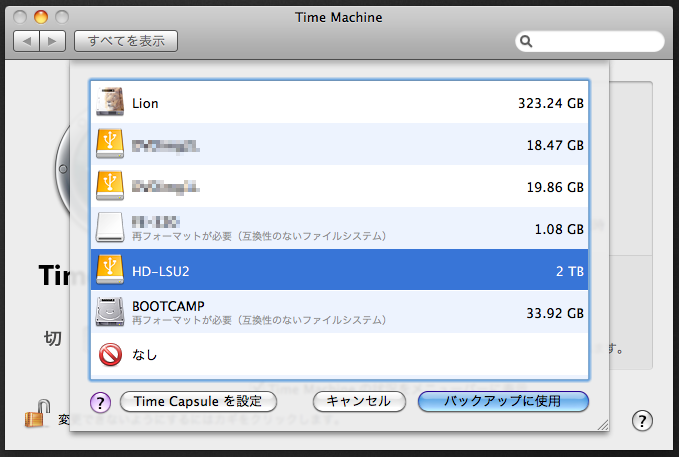Click the reformat warning under BOOTCAMP

click(259, 320)
